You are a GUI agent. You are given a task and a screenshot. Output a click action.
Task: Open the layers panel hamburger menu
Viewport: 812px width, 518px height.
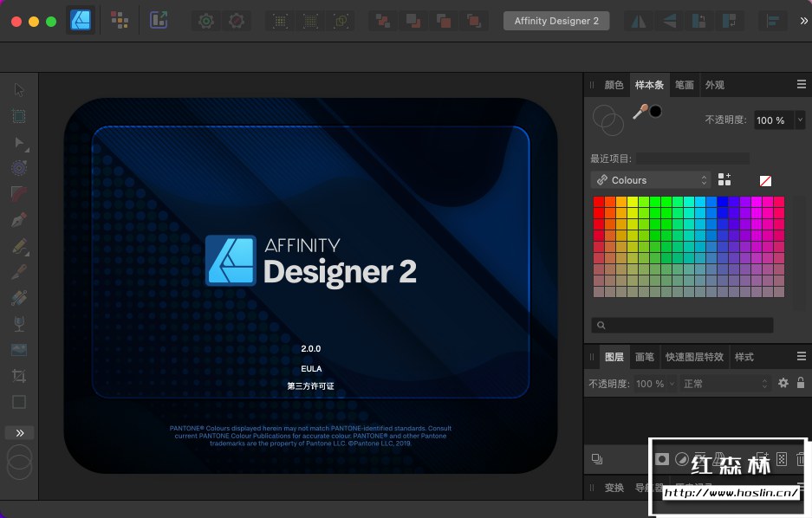pos(801,356)
